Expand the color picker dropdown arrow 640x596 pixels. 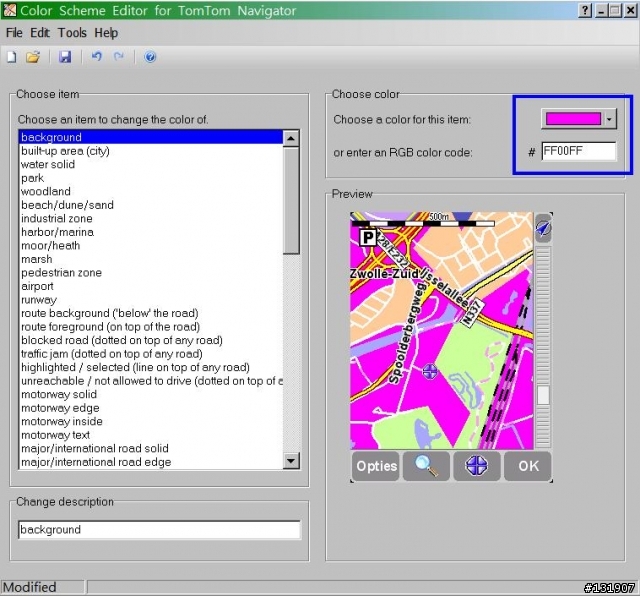point(609,119)
